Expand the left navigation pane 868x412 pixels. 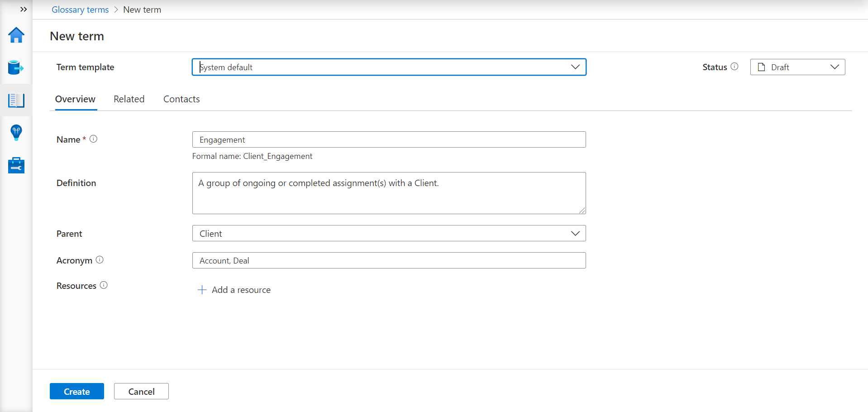[24, 9]
